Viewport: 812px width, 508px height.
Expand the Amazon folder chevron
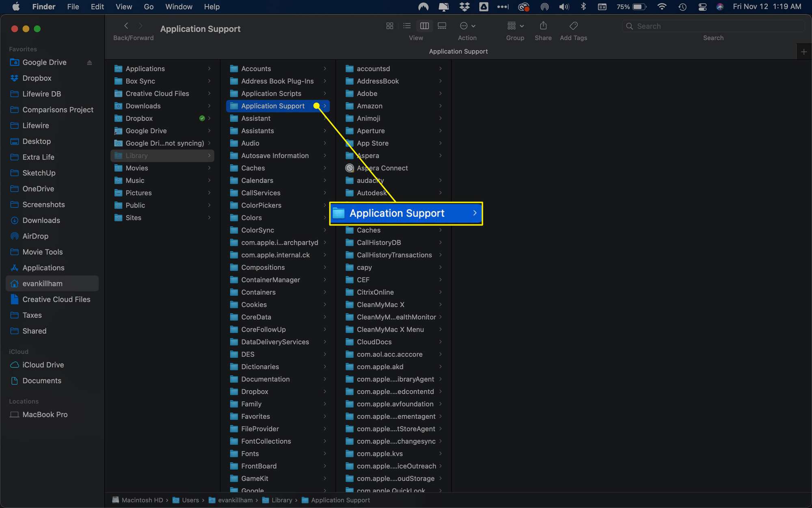[440, 106]
